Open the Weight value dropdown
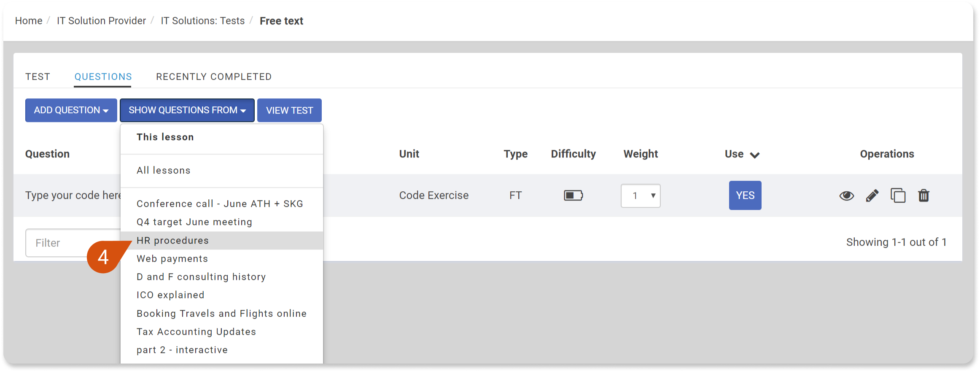980x372 pixels. 641,196
